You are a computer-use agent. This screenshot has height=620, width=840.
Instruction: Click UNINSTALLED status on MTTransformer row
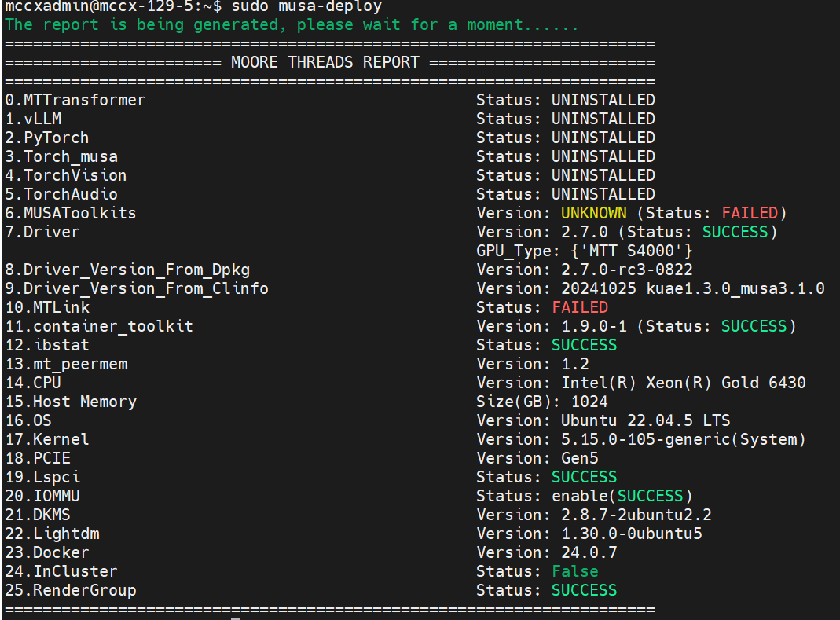[603, 101]
